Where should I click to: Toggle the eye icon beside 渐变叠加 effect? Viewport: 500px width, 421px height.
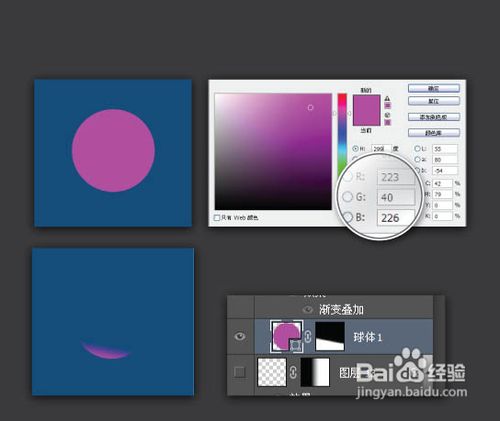307,310
